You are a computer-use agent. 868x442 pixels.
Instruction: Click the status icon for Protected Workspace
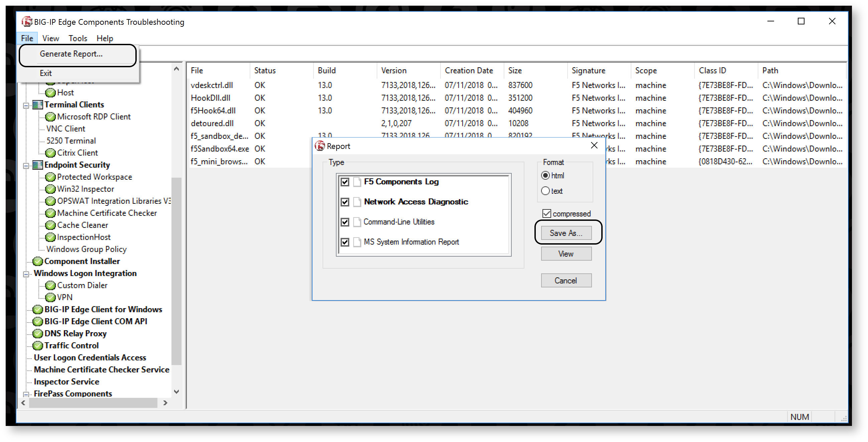[x=50, y=177]
